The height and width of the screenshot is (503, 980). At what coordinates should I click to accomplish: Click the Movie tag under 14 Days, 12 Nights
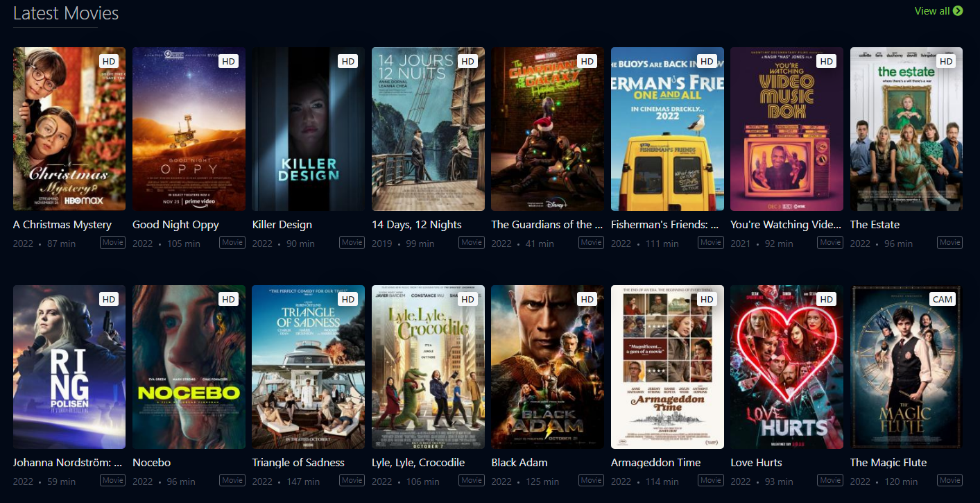pos(472,242)
